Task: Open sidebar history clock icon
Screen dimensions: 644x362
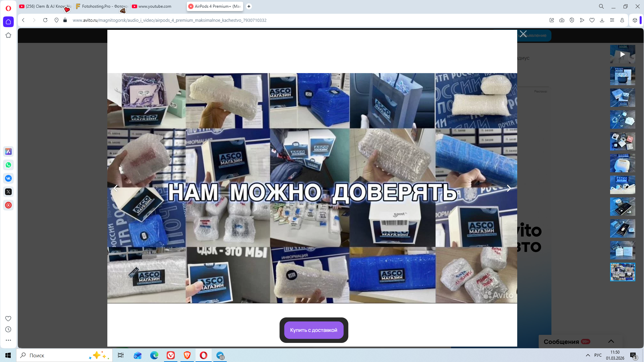Action: click(8, 329)
